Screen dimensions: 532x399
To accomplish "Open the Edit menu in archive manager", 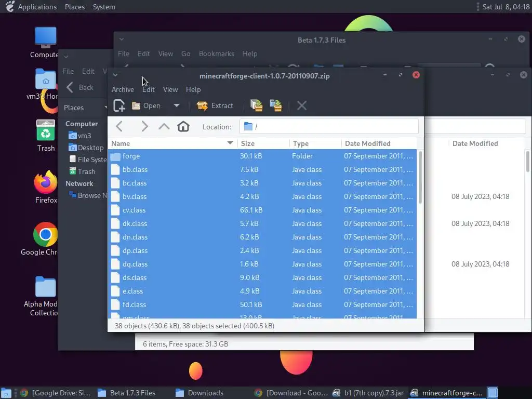I will pyautogui.click(x=148, y=89).
